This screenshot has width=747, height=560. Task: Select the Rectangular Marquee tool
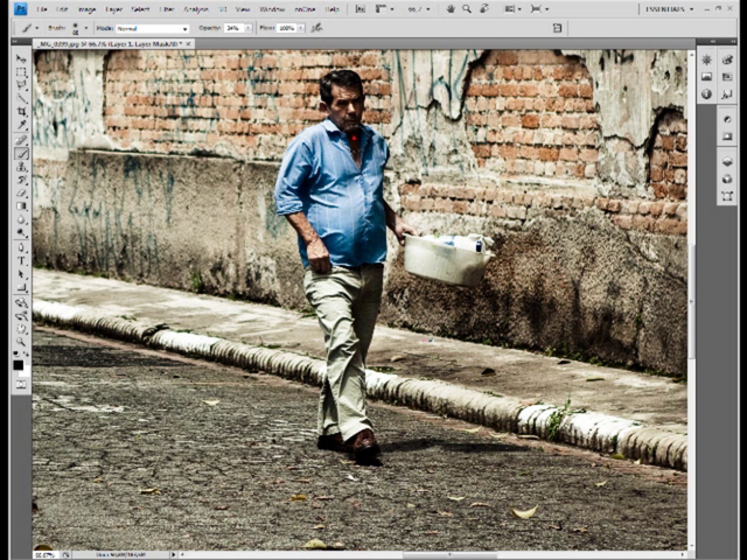(x=21, y=72)
